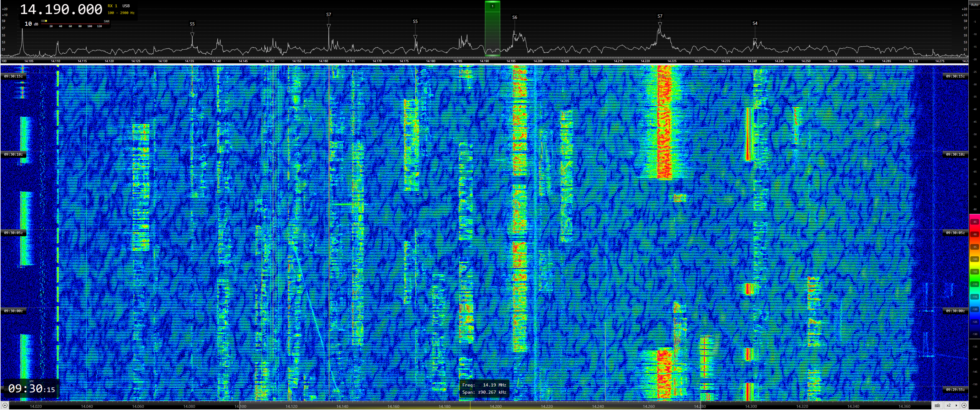Click the circular icon at bottom-left corner

pyautogui.click(x=5, y=405)
